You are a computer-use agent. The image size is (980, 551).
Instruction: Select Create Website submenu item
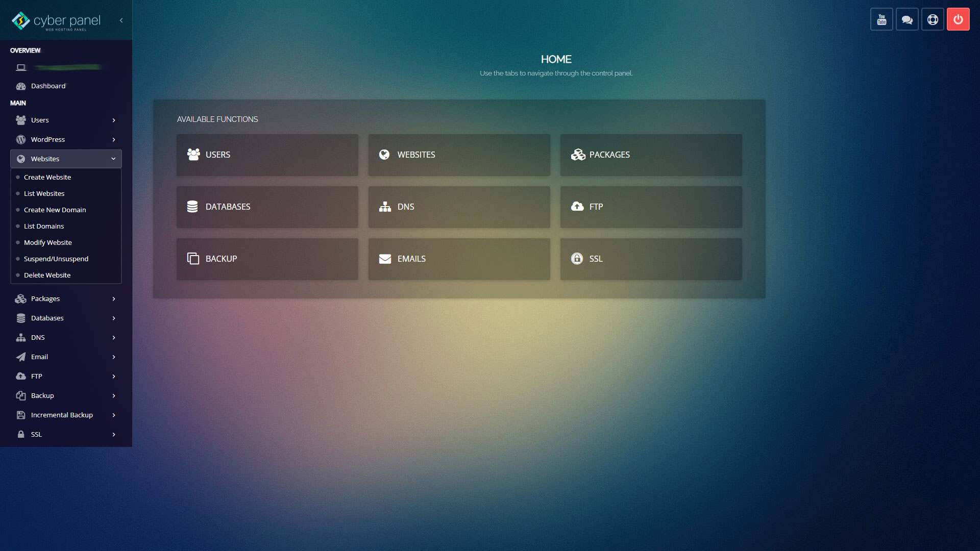47,177
